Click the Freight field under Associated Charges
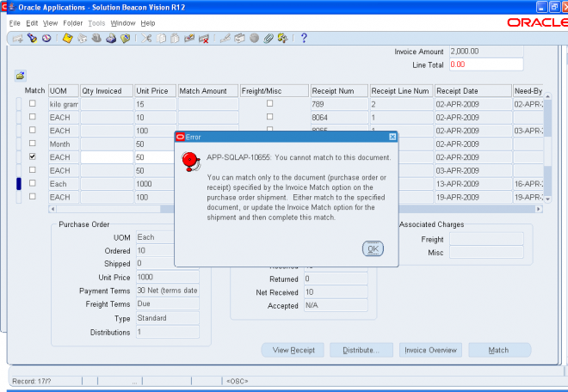 [486, 239]
